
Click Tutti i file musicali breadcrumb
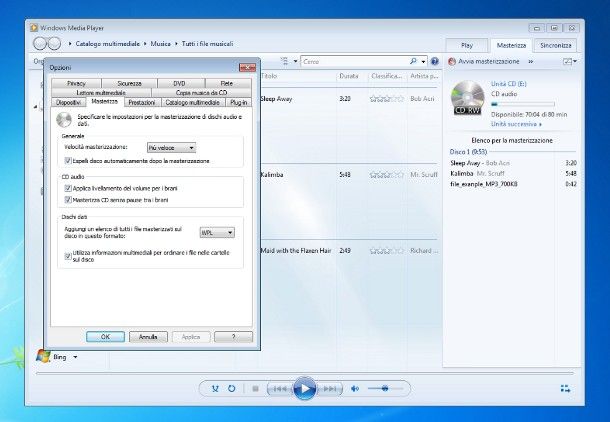[x=207, y=44]
